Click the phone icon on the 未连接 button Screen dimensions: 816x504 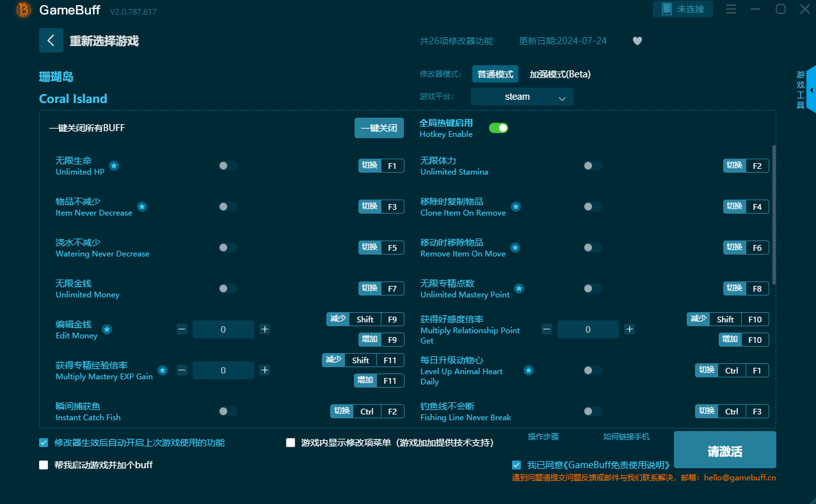point(667,9)
